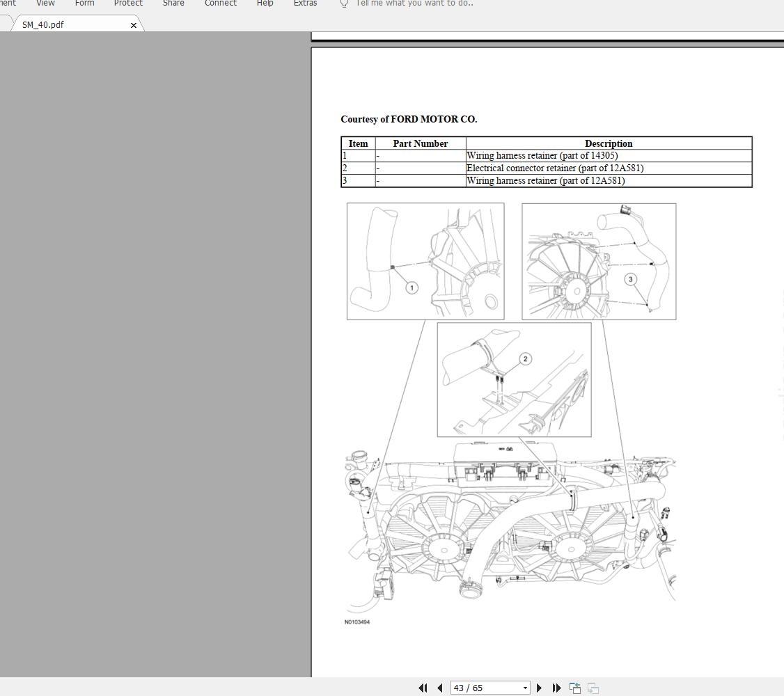This screenshot has height=696, width=784.
Task: Click the Tell me what you want search box
Action: point(414,3)
